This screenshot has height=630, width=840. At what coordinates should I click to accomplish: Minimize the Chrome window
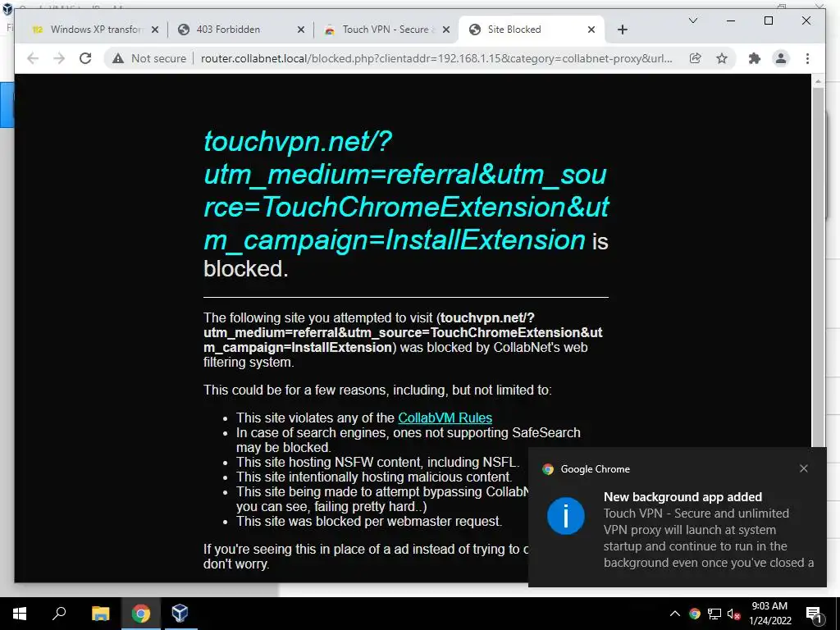(731, 21)
